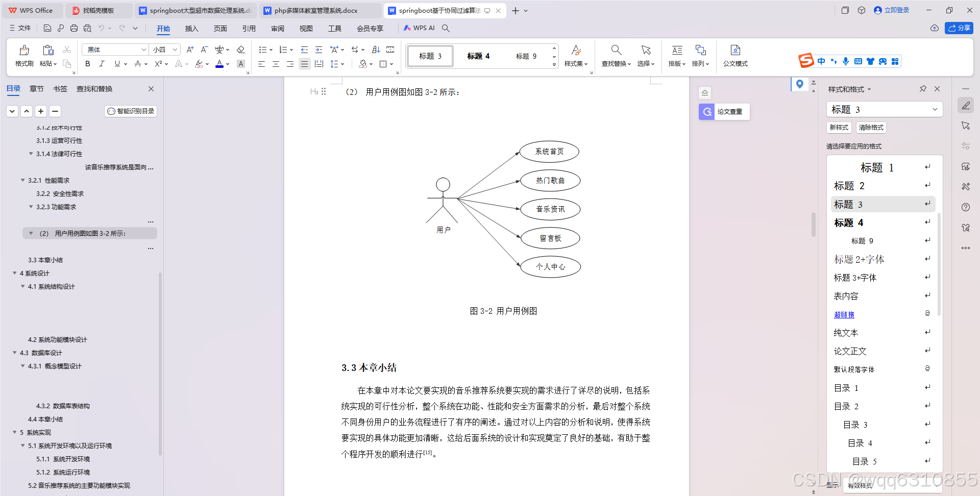Click the 清除格式 button

871,128
